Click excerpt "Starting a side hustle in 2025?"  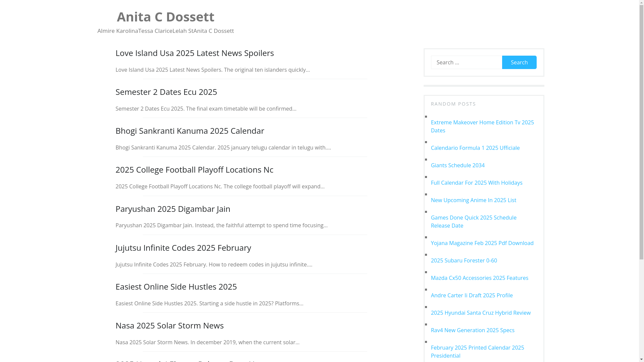tap(236, 303)
